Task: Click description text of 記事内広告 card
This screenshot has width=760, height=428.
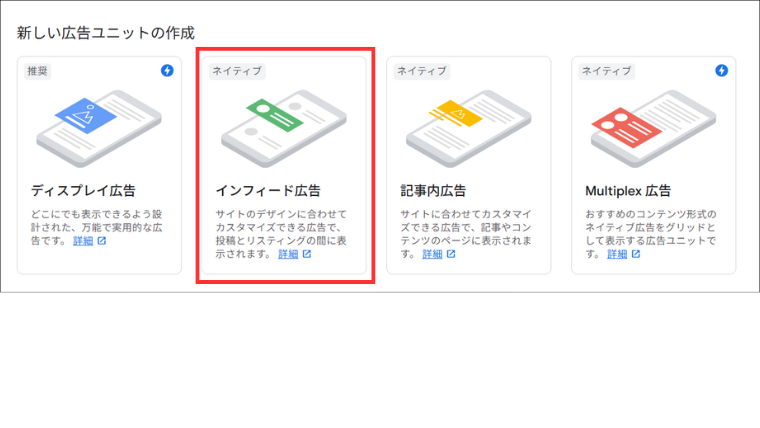Action: tap(466, 234)
